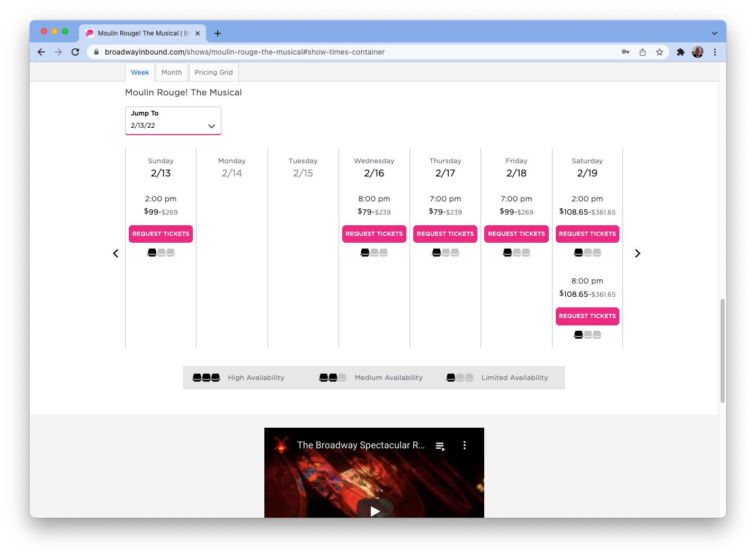Request tickets for Sunday 2/13 2:00 pm
The height and width of the screenshot is (557, 756).
pyautogui.click(x=161, y=234)
